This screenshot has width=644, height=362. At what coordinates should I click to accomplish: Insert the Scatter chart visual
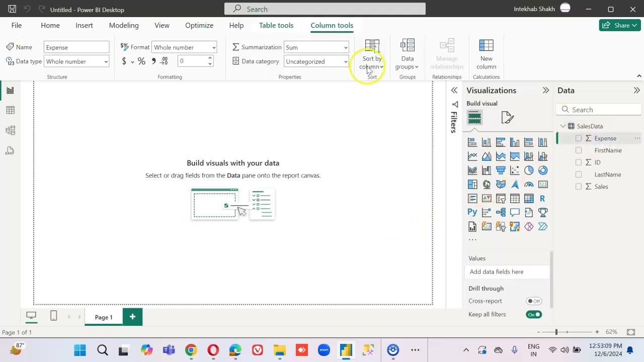click(515, 170)
